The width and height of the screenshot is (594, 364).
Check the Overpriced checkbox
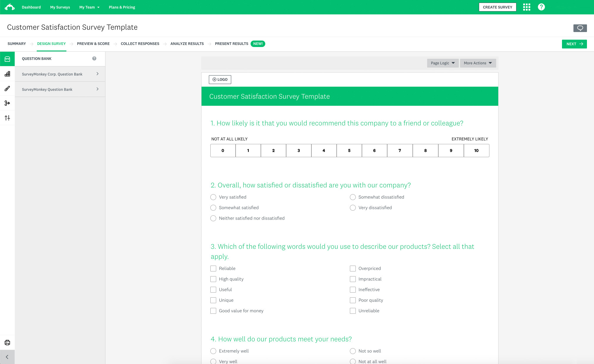[353, 269]
